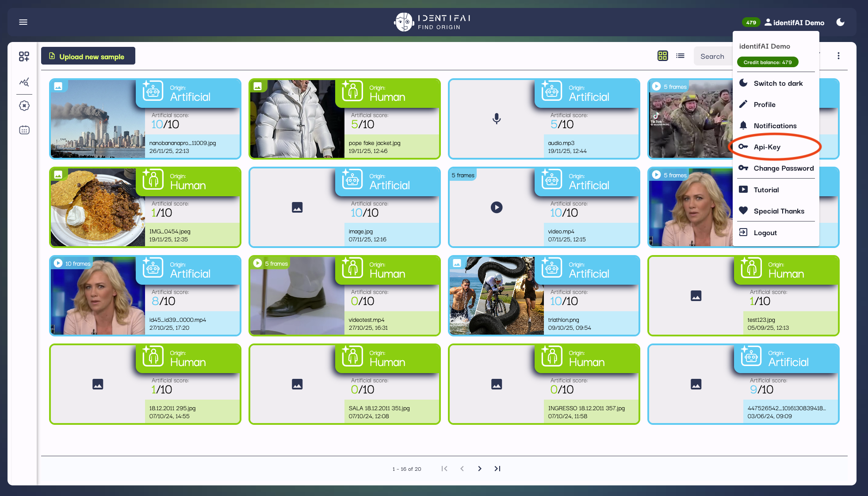Toggle dark mode with moon icon in header

pos(840,22)
